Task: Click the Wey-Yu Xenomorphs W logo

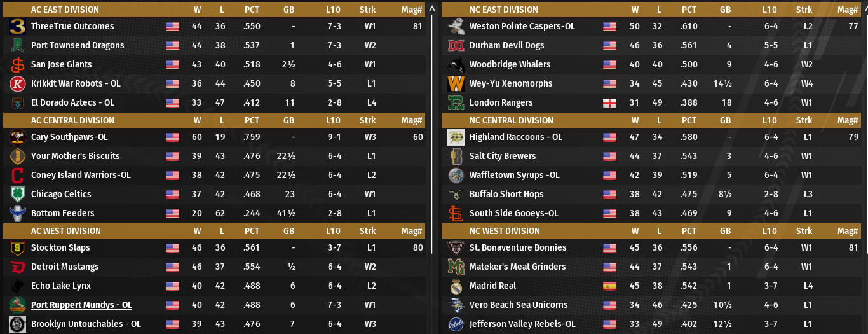Action: pos(456,84)
